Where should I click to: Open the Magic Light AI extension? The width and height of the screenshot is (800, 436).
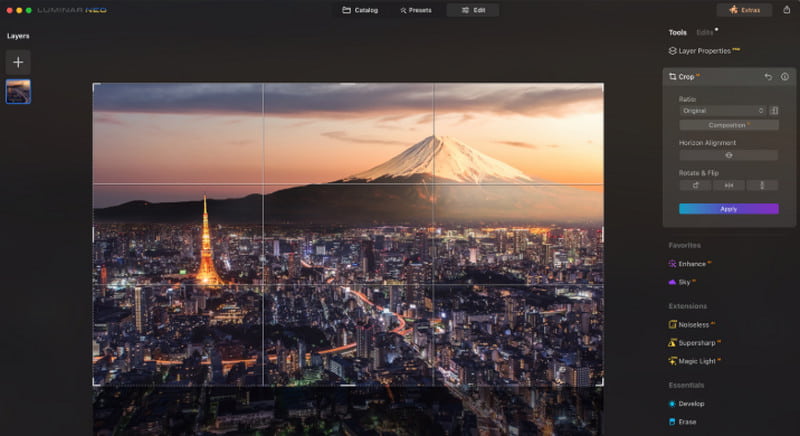pos(694,361)
